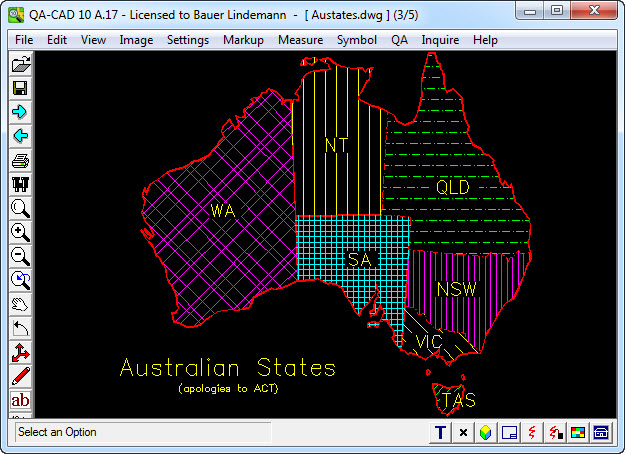Open the Markup menu
Viewport: 625px width, 454px height.
pyautogui.click(x=243, y=40)
